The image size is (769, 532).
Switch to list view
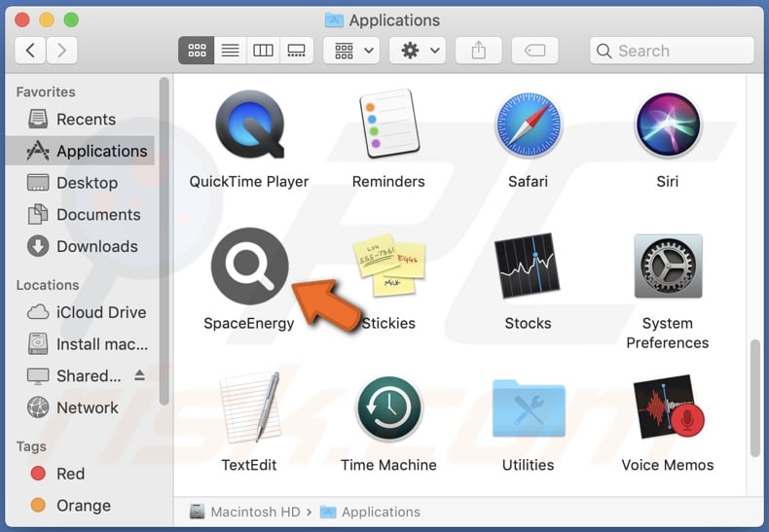click(230, 50)
